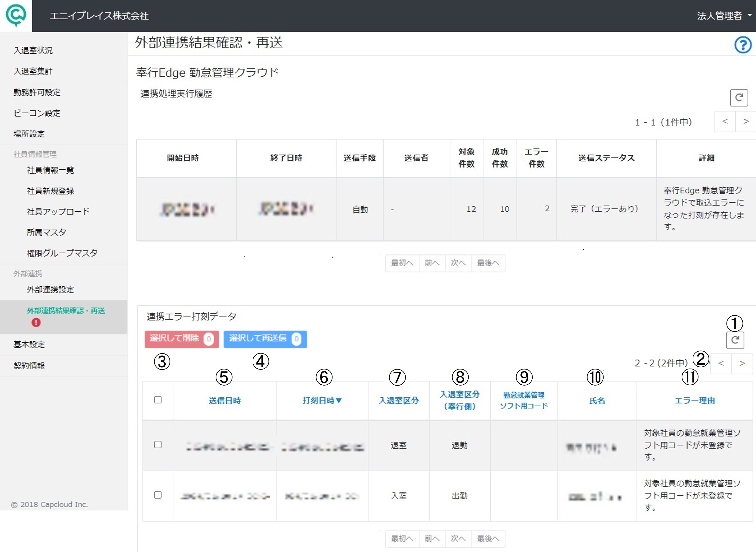Click the 退勤 cell in error table
The height and width of the screenshot is (552, 756).
click(460, 445)
